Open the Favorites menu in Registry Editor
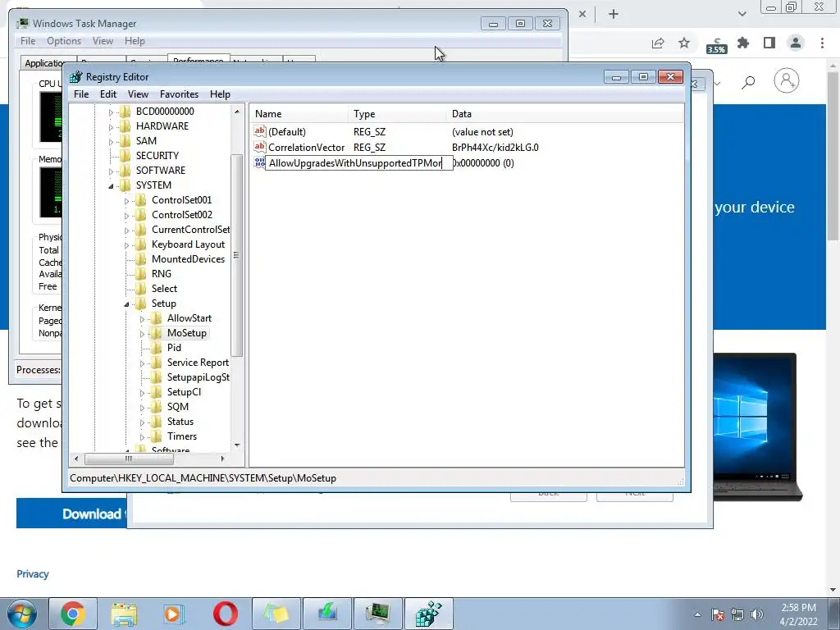This screenshot has width=840, height=630. 179,94
